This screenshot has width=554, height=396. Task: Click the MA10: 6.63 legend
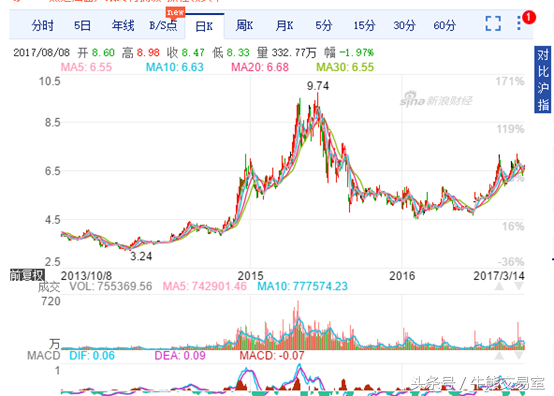coord(175,67)
